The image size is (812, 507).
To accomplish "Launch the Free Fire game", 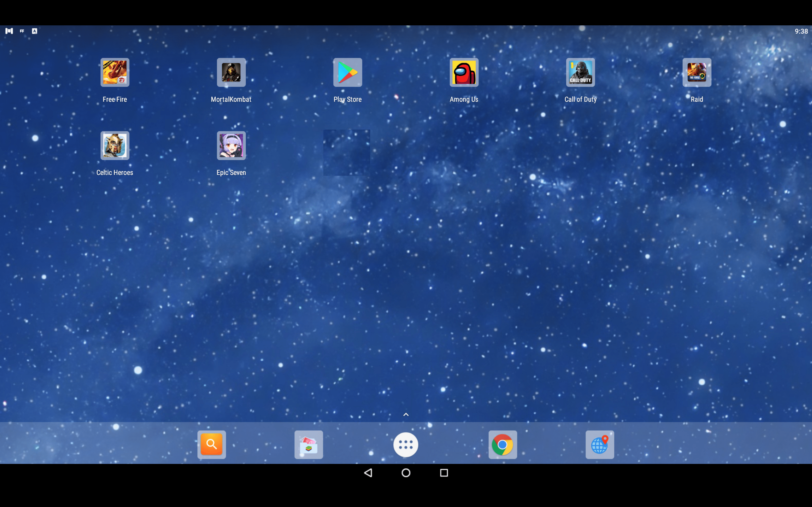I will pyautogui.click(x=115, y=72).
